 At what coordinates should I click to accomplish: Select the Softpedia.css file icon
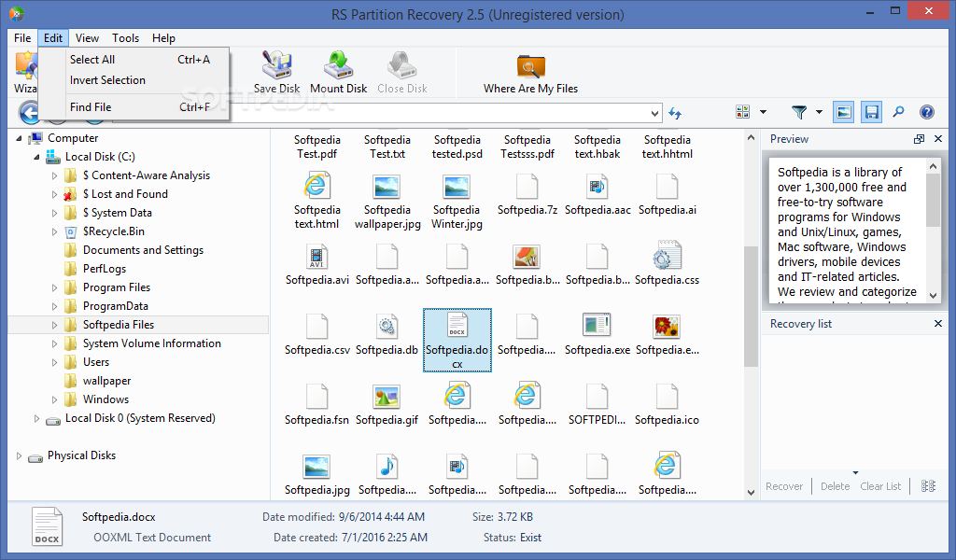point(667,256)
